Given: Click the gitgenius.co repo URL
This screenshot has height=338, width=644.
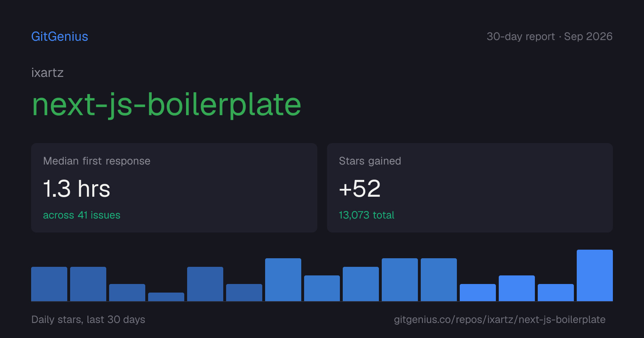Looking at the screenshot, I should (x=499, y=319).
